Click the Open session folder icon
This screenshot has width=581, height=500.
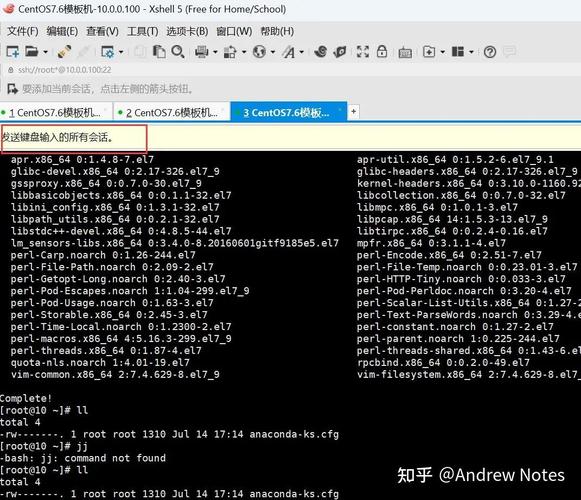click(x=32, y=52)
